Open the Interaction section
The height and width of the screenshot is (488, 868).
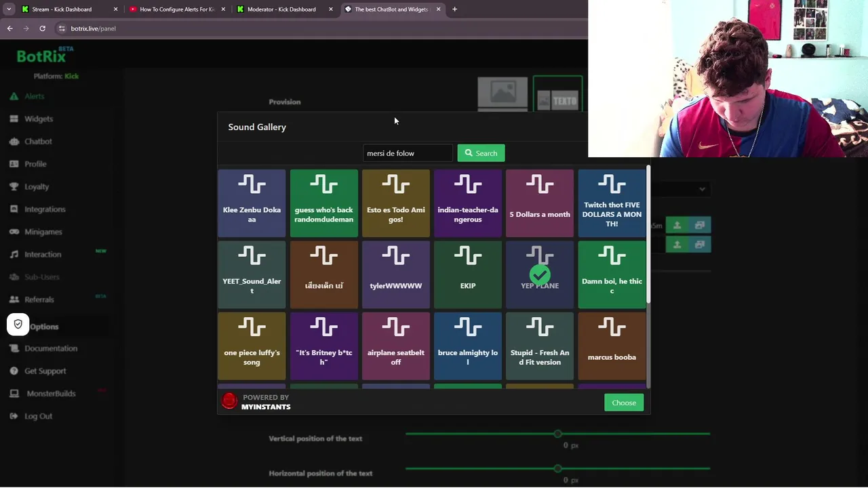(43, 254)
